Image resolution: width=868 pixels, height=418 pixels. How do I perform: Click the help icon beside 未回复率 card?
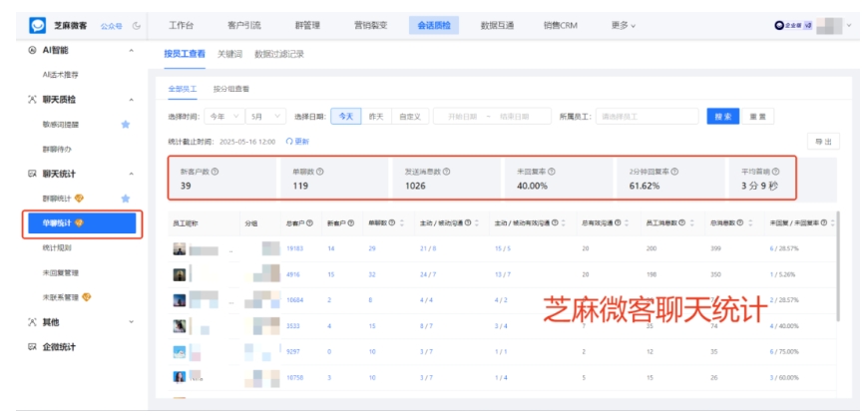pos(552,172)
